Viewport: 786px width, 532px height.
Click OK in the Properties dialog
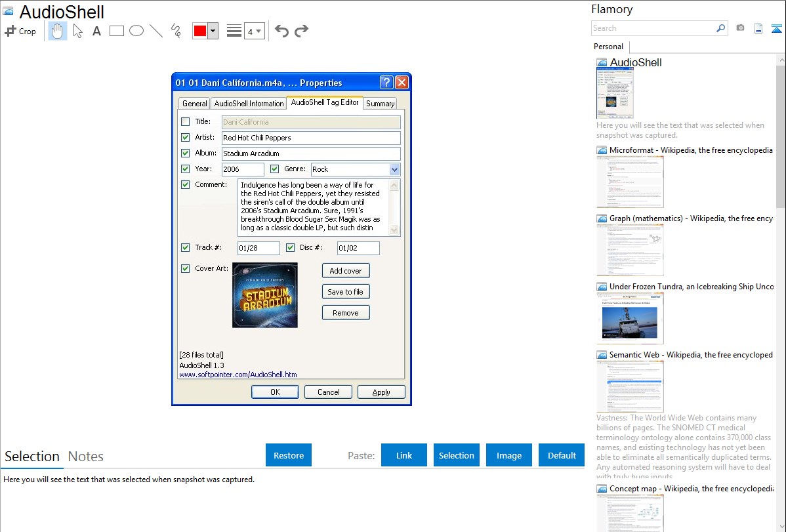pos(275,392)
